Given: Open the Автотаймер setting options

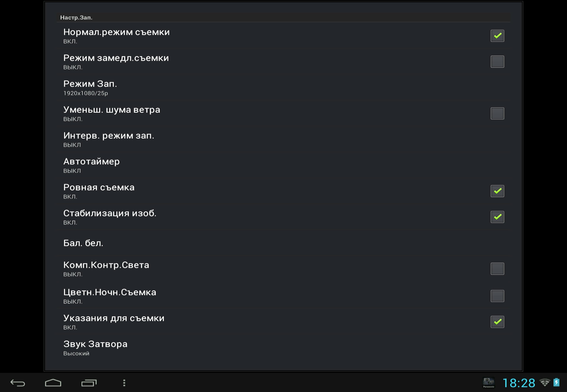Looking at the screenshot, I should [x=92, y=165].
